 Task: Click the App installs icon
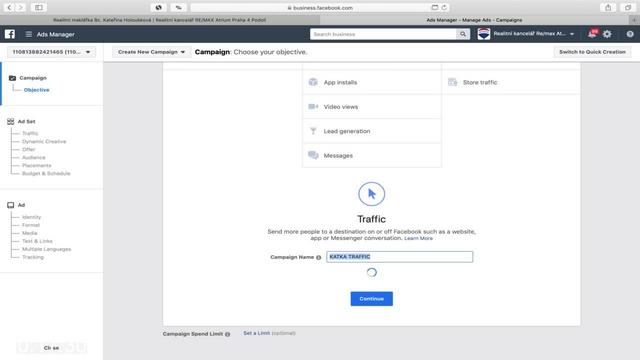point(313,82)
